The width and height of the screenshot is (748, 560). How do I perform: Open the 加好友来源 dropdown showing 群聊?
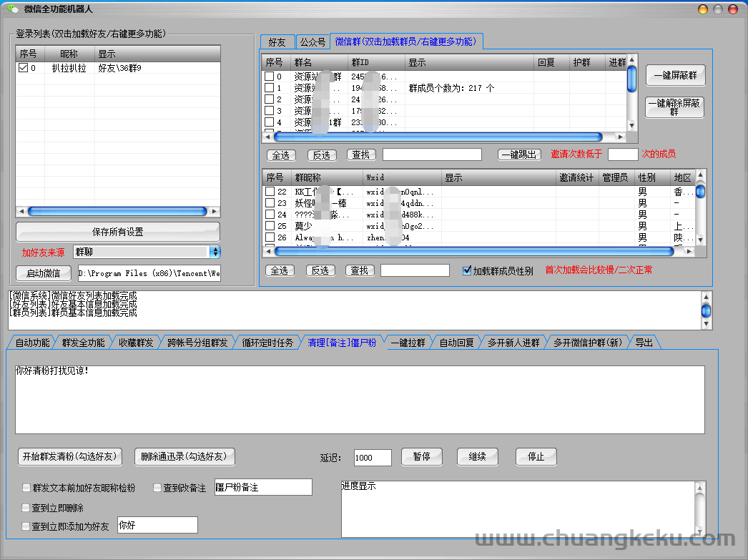[147, 252]
